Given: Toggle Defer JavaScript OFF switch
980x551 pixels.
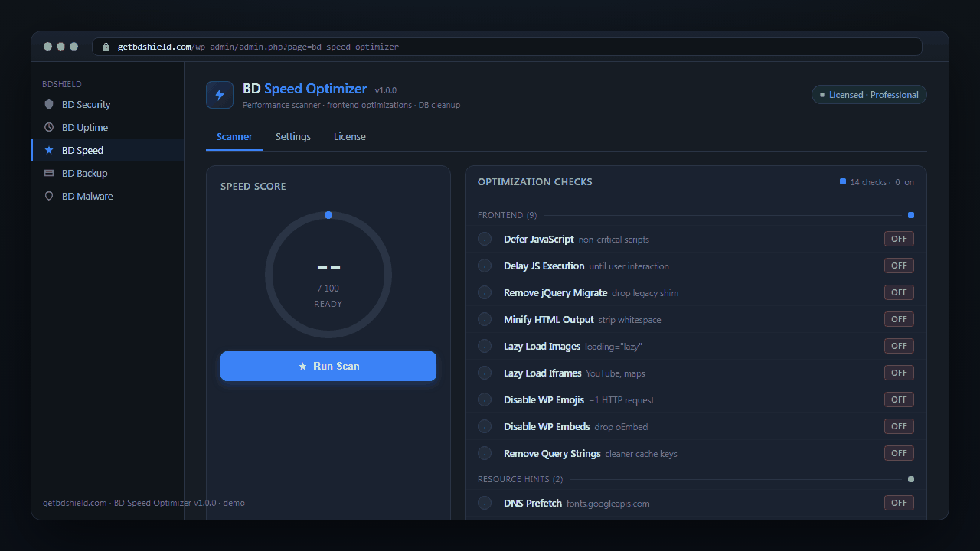Looking at the screenshot, I should 899,239.
